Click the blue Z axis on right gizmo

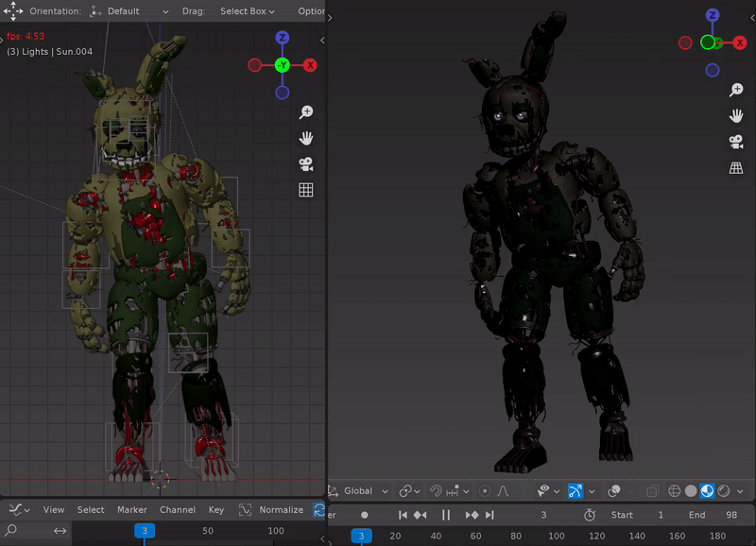(713, 16)
